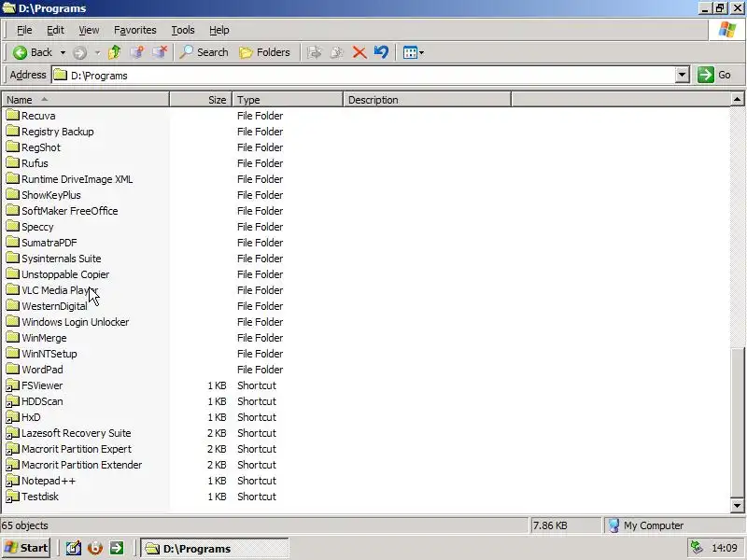The image size is (747, 560).
Task: Open the Start menu
Action: click(x=26, y=548)
